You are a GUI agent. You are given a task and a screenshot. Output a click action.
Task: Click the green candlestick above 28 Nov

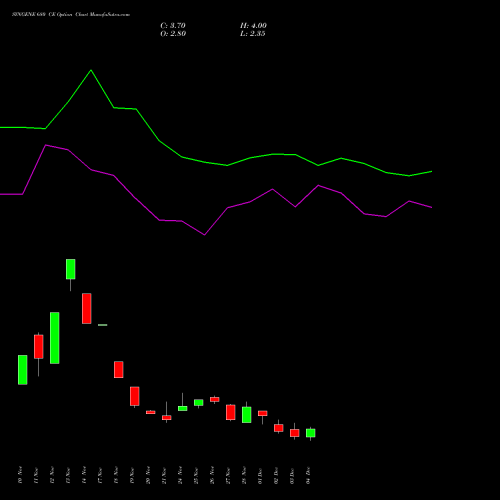click(247, 415)
